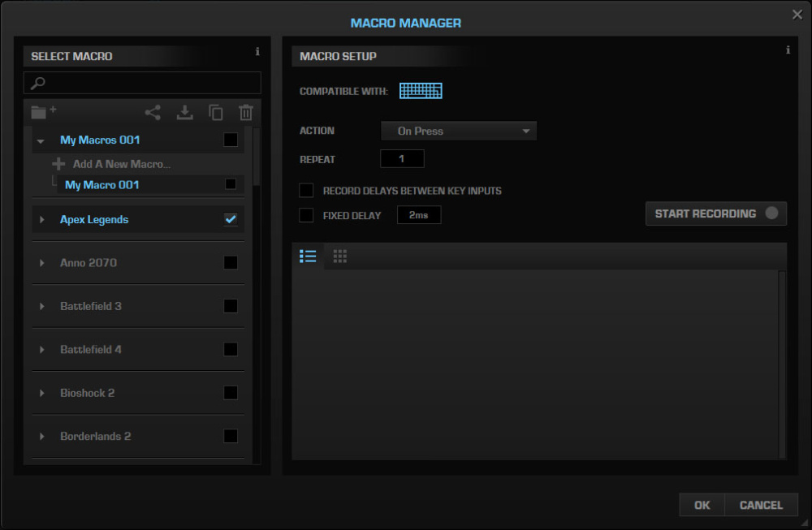Expand the Borderlands 2 folder arrow
Screen dimensions: 812x530
point(42,437)
